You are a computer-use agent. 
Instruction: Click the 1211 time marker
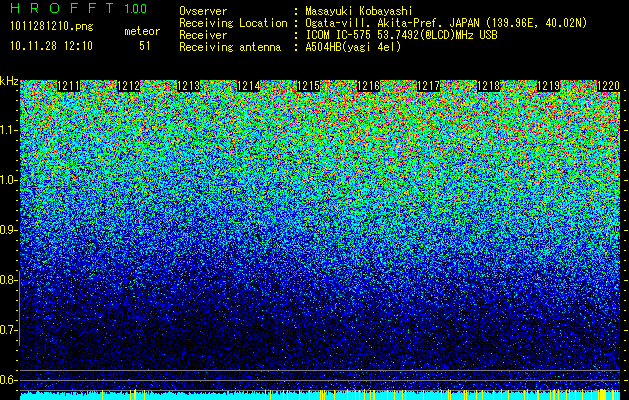point(69,86)
